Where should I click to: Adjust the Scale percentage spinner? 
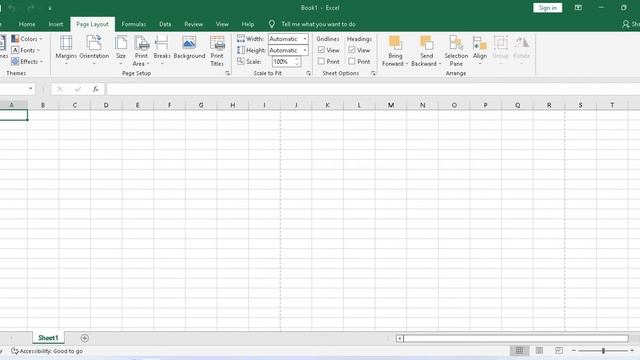(297, 62)
